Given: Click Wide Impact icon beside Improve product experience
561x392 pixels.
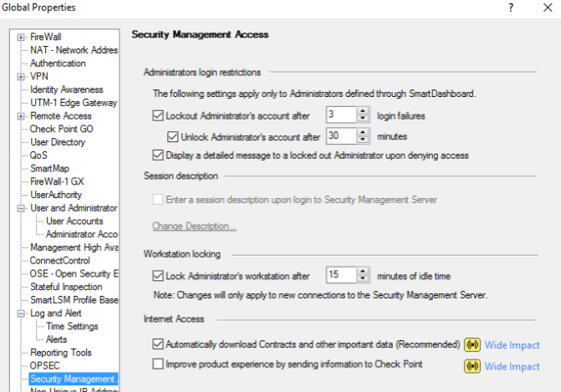Looking at the screenshot, I should coord(472,365).
